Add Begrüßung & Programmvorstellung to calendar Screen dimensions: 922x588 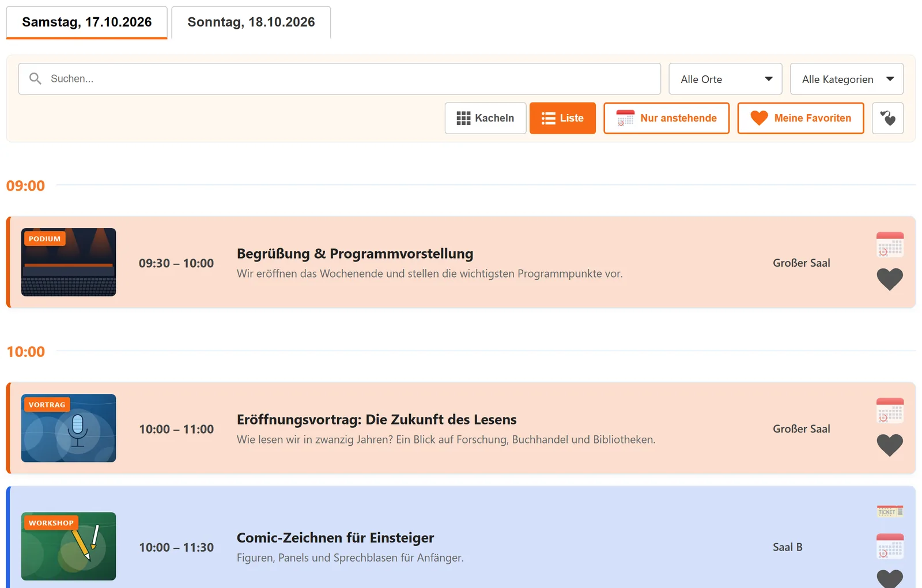coord(890,245)
